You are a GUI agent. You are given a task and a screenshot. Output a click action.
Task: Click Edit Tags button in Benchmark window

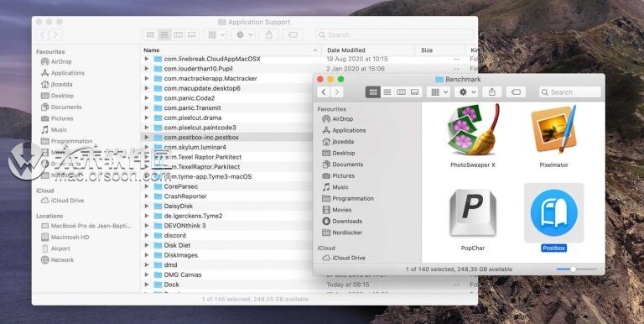coord(516,92)
